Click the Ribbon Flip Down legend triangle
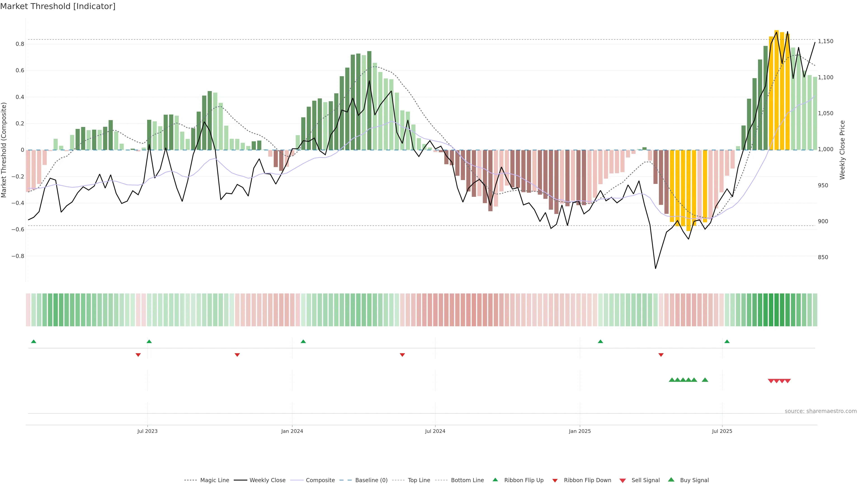This screenshot has height=488, width=868. pyautogui.click(x=555, y=481)
